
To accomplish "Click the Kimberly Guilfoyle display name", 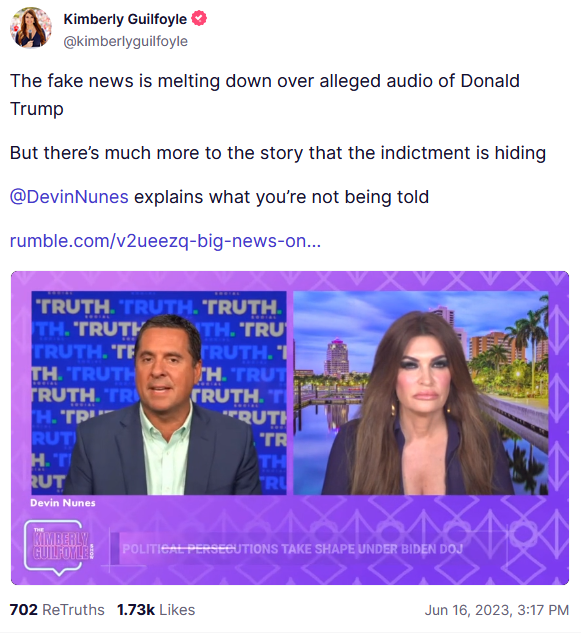I will pos(125,19).
